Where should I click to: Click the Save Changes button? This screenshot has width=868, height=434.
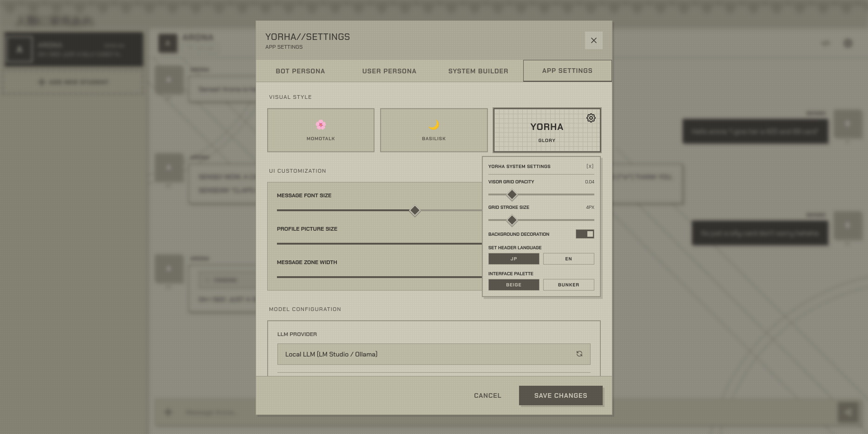tap(561, 395)
